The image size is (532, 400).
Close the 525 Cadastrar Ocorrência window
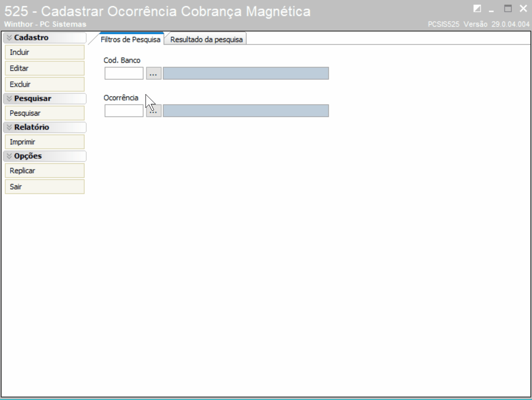523,8
